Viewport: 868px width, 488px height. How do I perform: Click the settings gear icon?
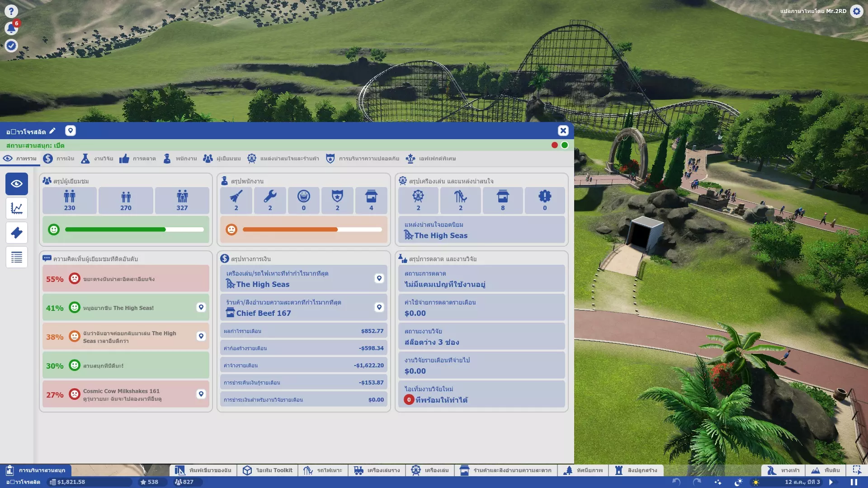click(x=856, y=11)
